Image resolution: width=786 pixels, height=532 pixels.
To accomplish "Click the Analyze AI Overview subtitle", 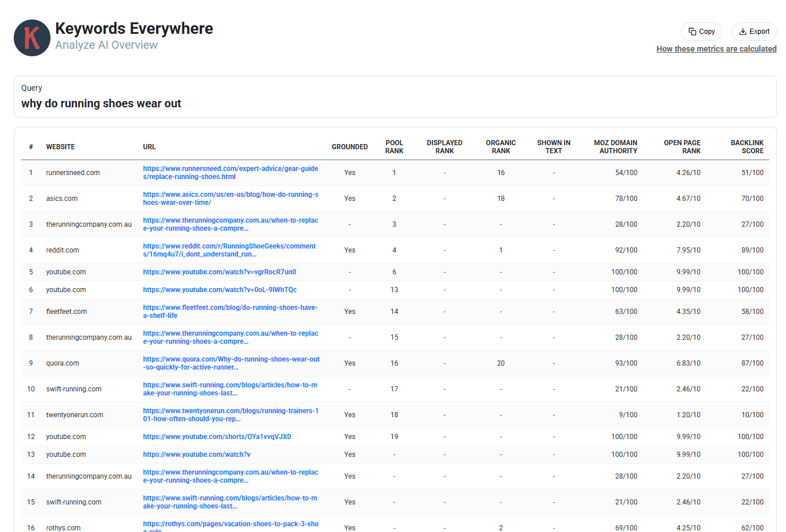I will pos(106,45).
